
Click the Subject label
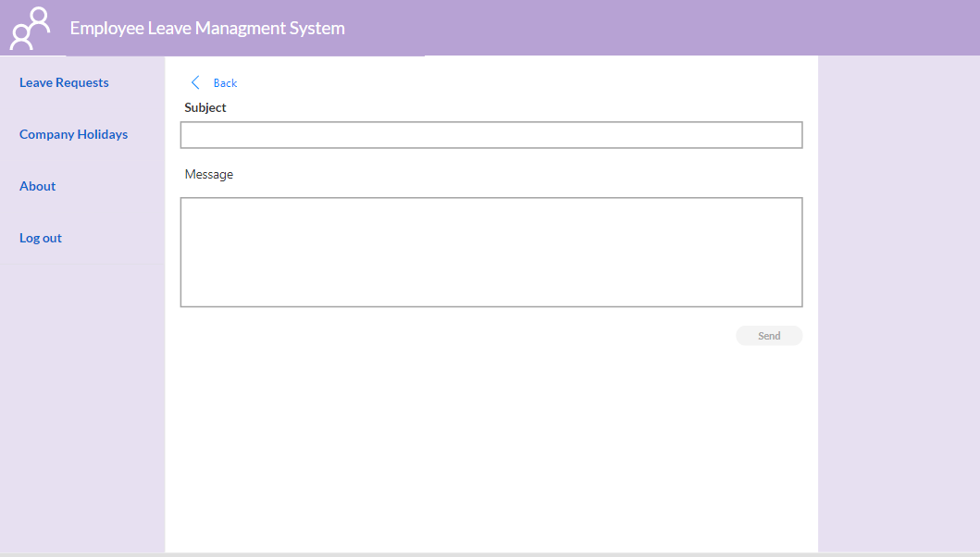205,107
